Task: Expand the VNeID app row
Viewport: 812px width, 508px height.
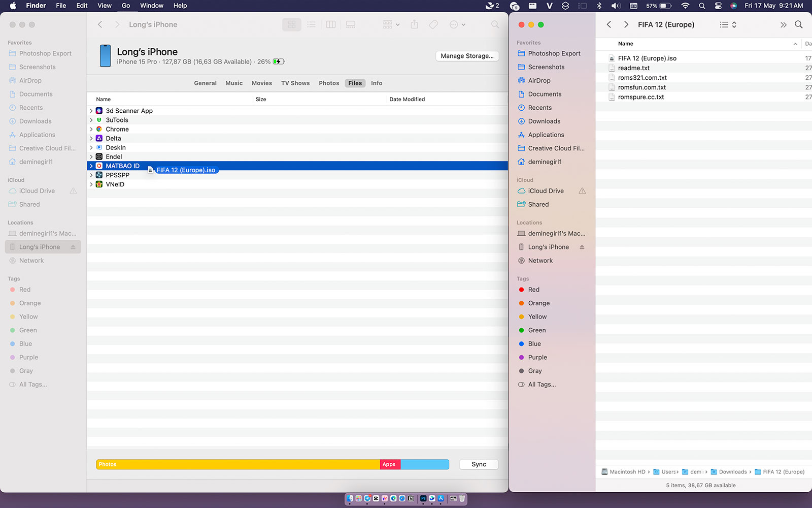Action: pos(91,184)
